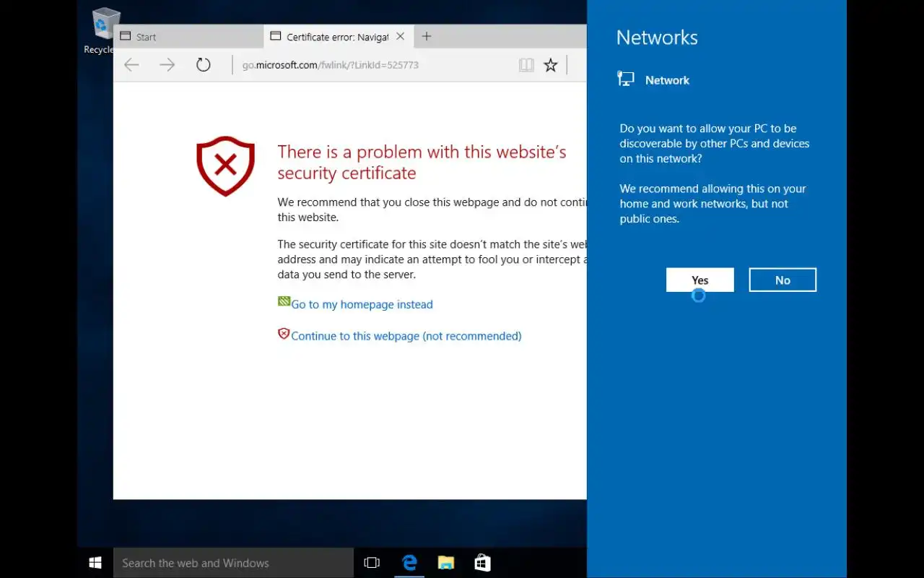Click the red shield certificate error icon
The image size is (924, 578).
tap(225, 165)
